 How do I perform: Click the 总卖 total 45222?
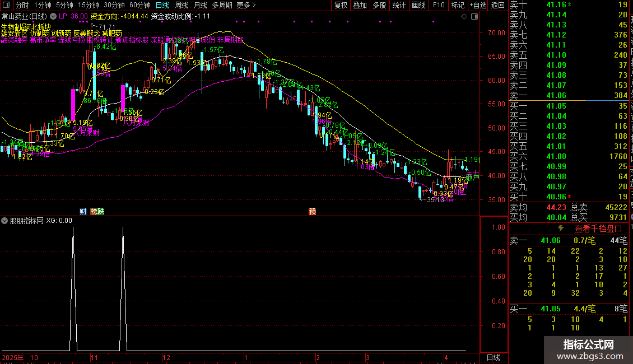click(616, 207)
